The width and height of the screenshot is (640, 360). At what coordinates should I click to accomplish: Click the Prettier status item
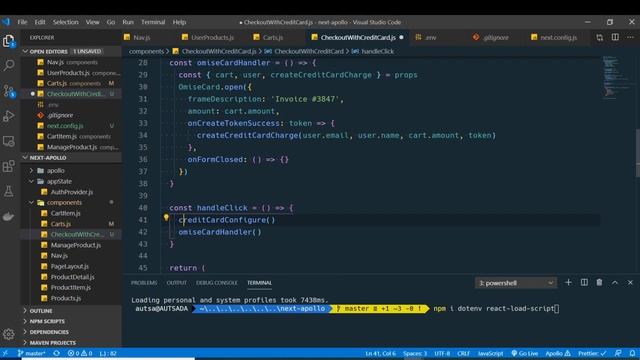pyautogui.click(x=592, y=353)
